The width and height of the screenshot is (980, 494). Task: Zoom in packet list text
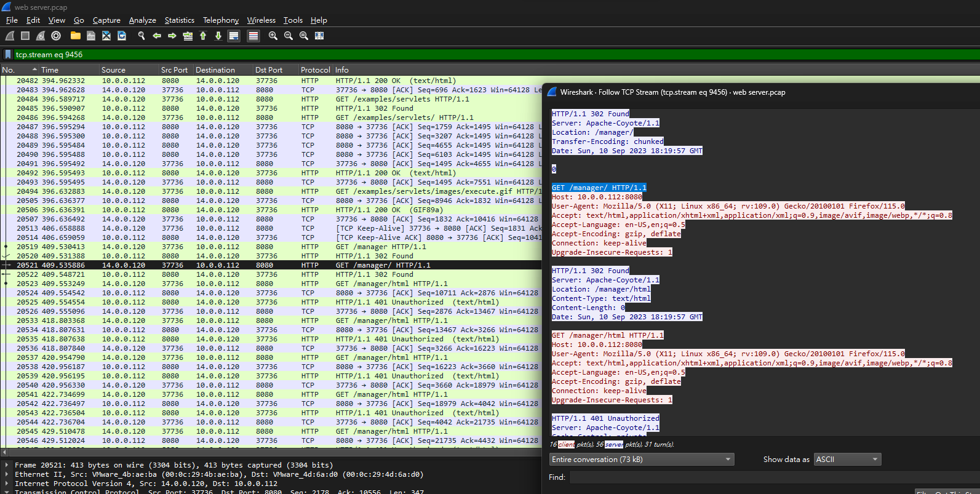pos(273,36)
